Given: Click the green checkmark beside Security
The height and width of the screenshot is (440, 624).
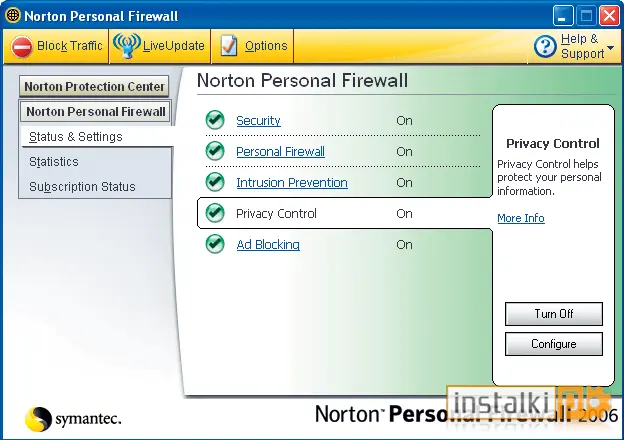Looking at the screenshot, I should [x=215, y=120].
